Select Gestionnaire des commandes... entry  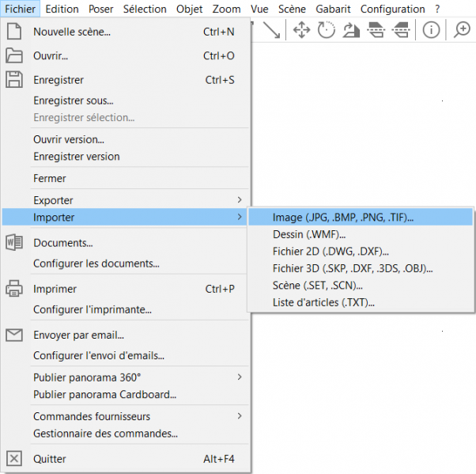coord(105,434)
